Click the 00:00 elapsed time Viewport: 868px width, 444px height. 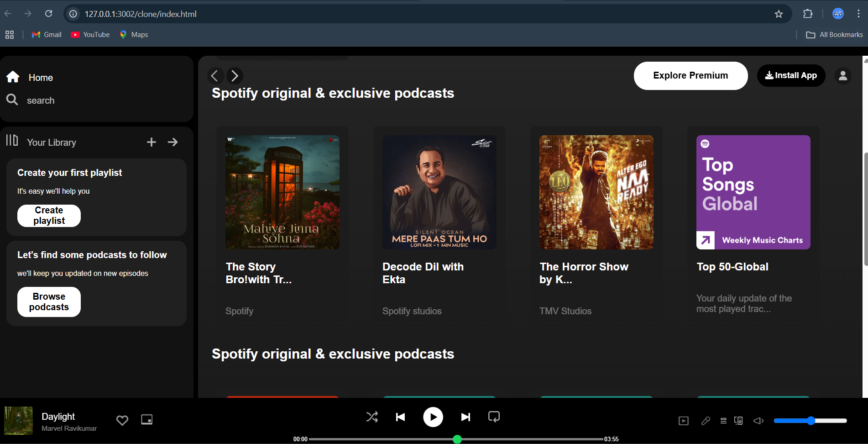click(300, 439)
